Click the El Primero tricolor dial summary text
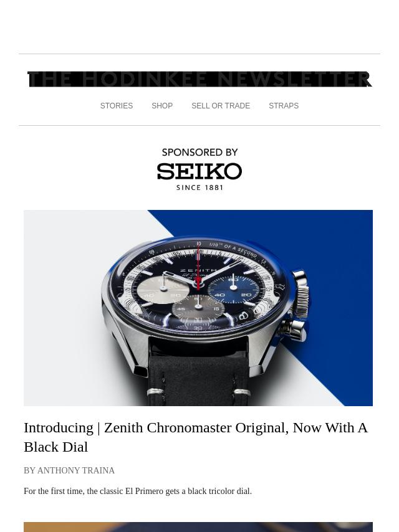399x532 pixels. point(138,492)
